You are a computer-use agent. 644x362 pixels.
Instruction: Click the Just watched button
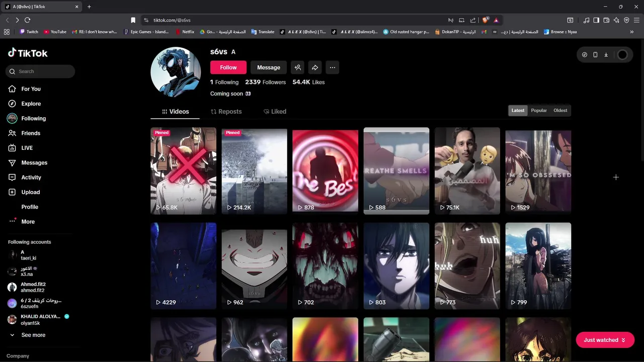coord(605,340)
